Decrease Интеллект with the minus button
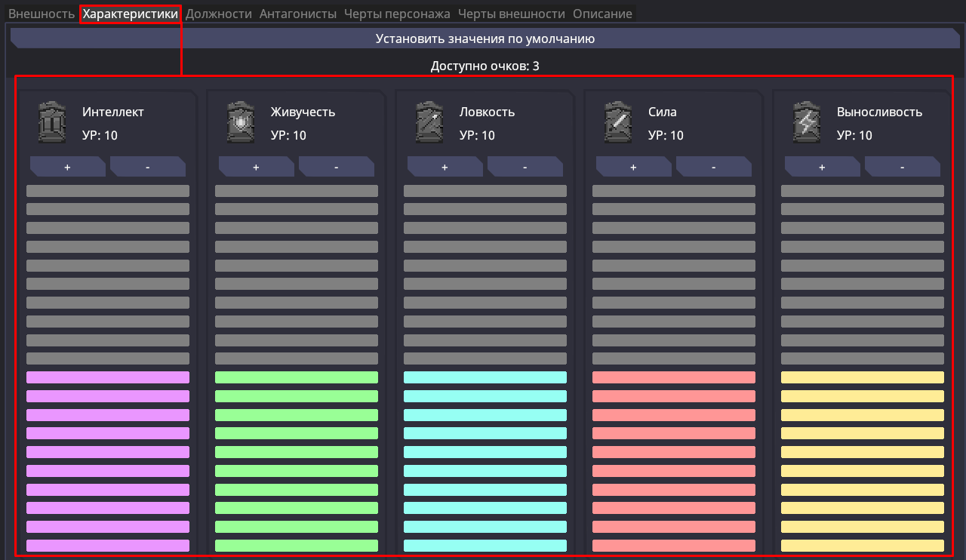The image size is (966, 560). point(147,167)
